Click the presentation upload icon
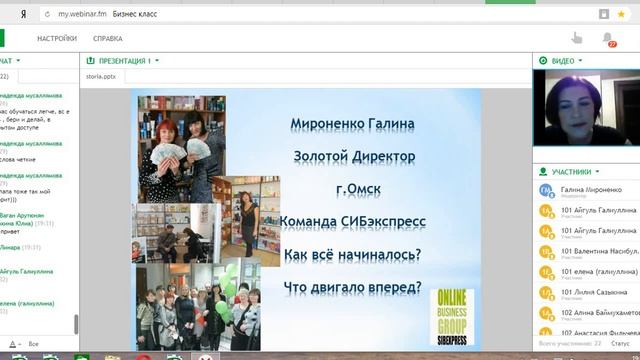640x360 pixels. tap(91, 61)
